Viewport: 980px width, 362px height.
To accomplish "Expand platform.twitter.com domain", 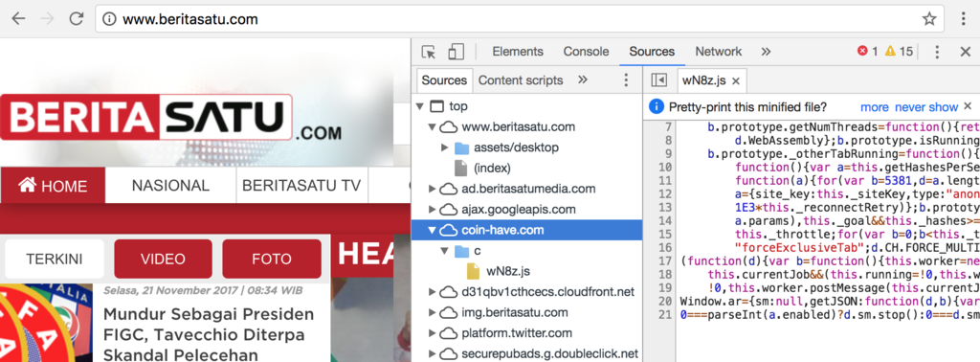I will point(432,332).
